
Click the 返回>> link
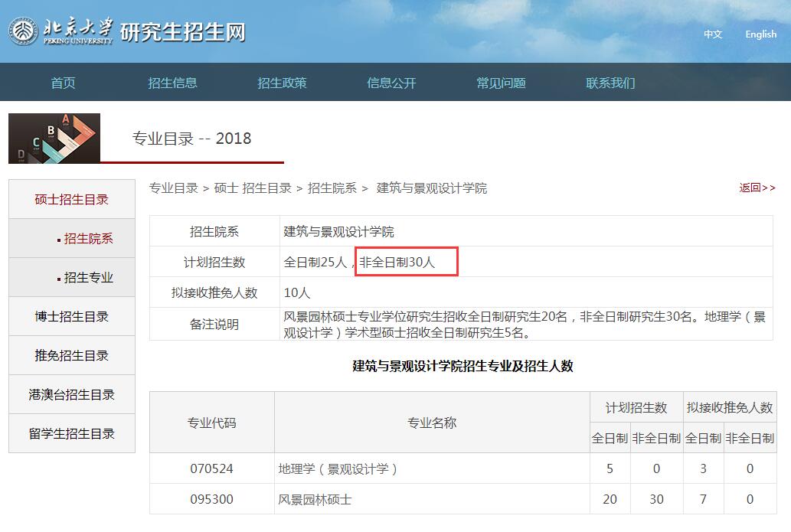757,188
